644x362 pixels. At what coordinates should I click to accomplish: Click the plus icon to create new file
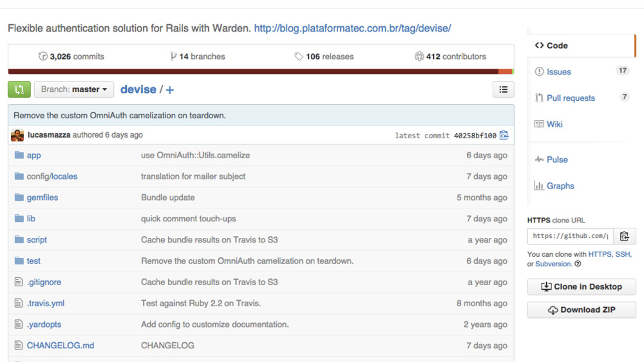[170, 90]
